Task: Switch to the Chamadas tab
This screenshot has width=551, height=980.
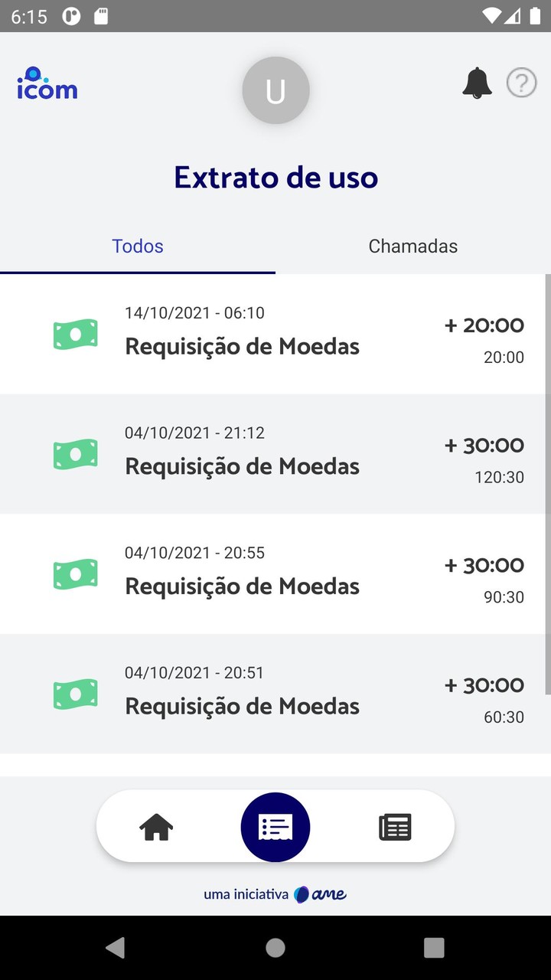Action: click(x=413, y=247)
